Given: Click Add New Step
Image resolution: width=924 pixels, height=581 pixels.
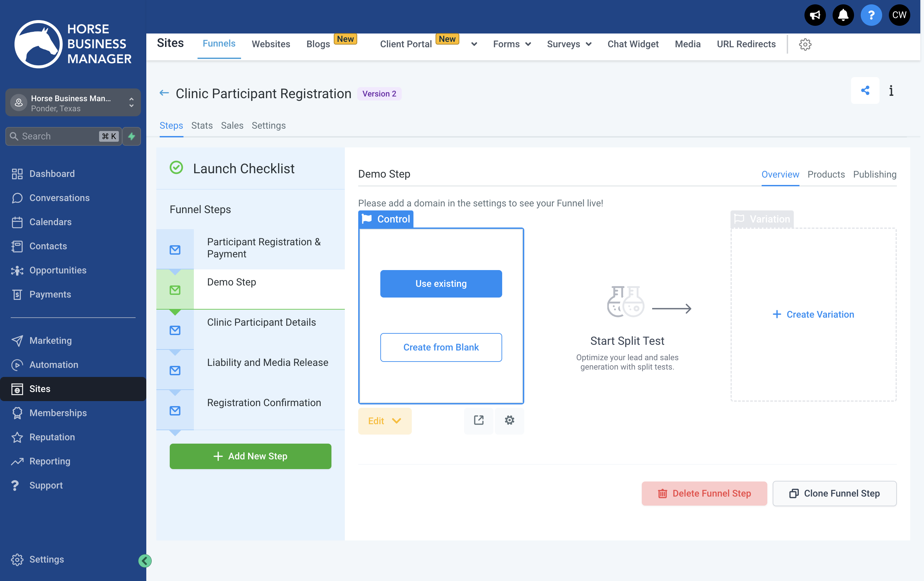Looking at the screenshot, I should click(x=250, y=456).
